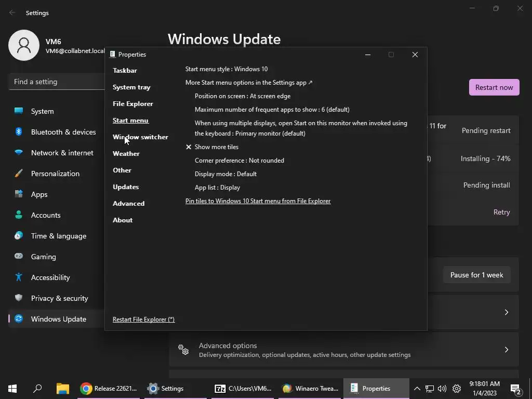Open the Advanced section in Properties
532x399 pixels.
click(129, 204)
